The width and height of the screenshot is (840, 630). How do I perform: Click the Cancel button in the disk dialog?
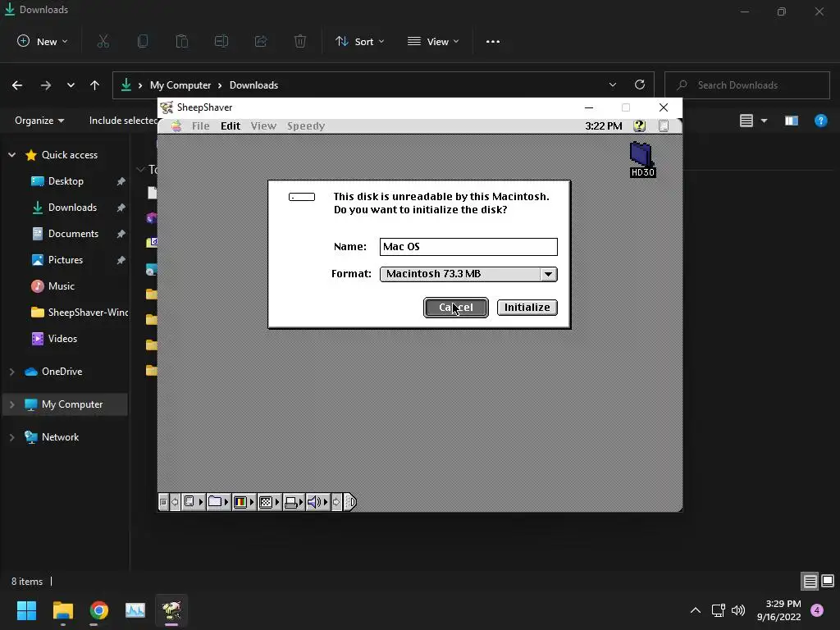(455, 308)
